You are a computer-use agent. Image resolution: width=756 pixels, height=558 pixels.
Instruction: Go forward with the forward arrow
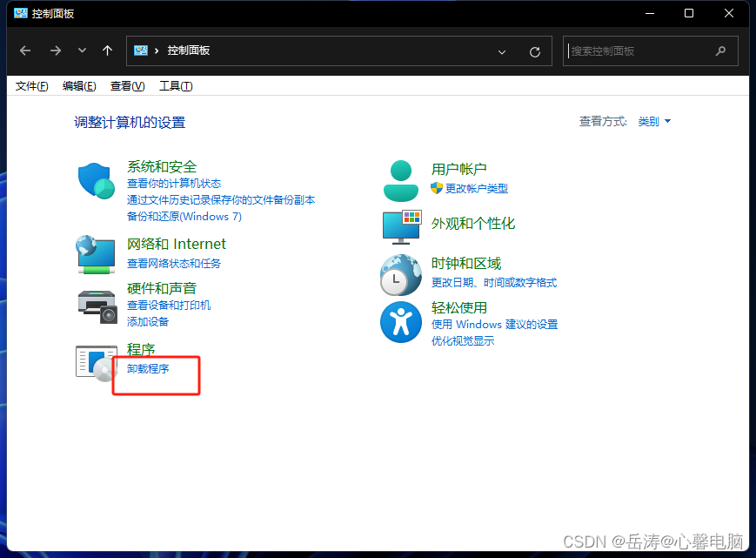(56, 50)
